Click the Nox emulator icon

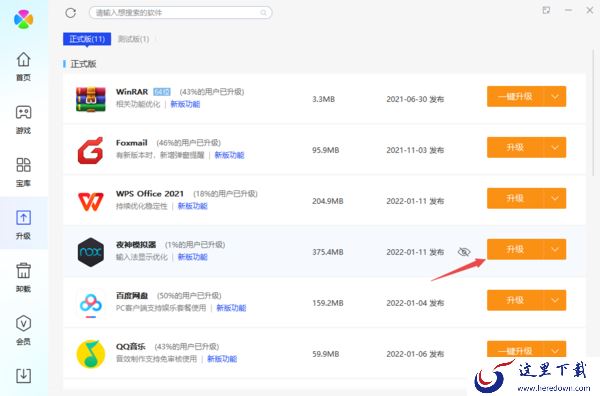pos(91,252)
